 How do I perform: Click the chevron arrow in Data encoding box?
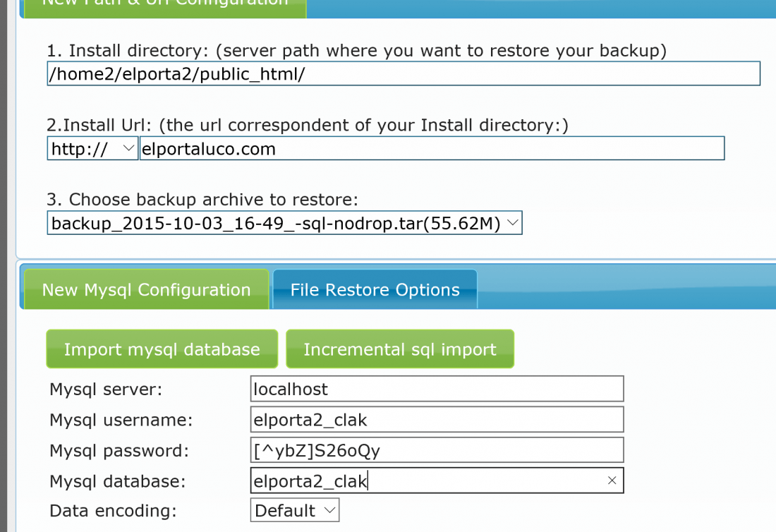329,510
